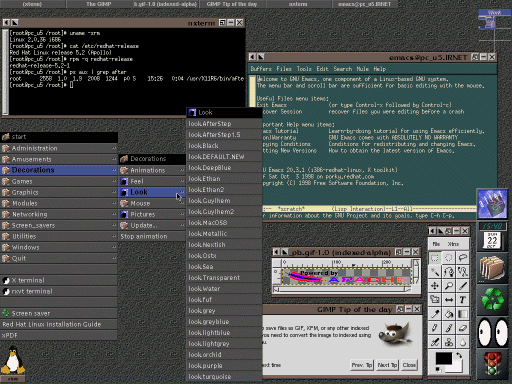Select the Paintbrush tool
The image size is (512, 384).
[449, 328]
